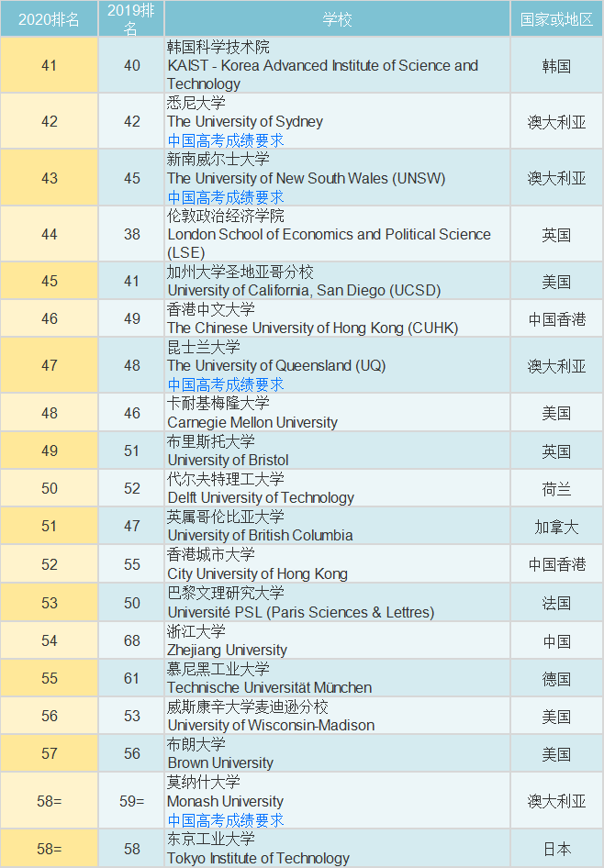
Task: Click 香港中文大学 Chinese name
Action: [211, 309]
